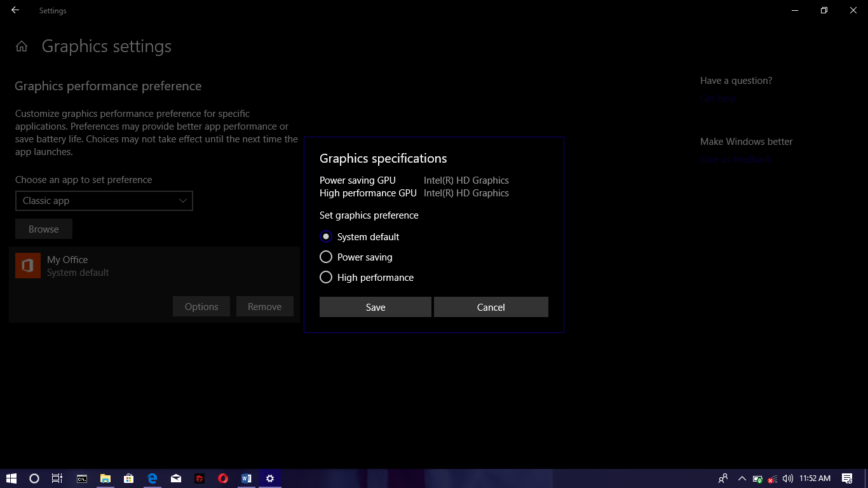Open Microsoft Store from the taskbar
The height and width of the screenshot is (488, 868).
click(x=128, y=478)
